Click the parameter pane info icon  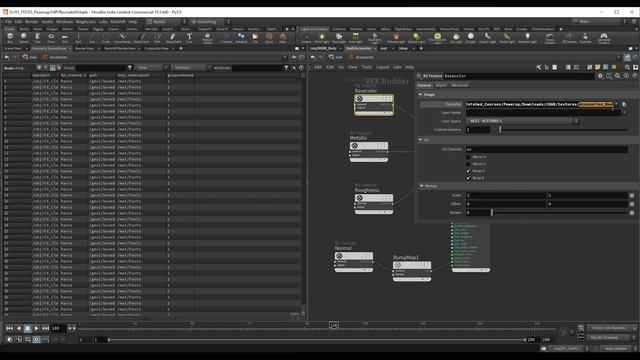tap(626, 76)
